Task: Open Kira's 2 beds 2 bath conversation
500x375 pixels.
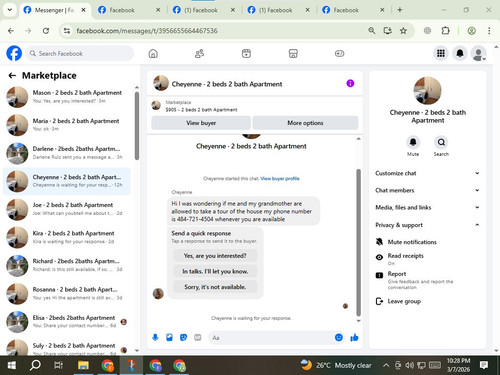Action: coord(67,237)
